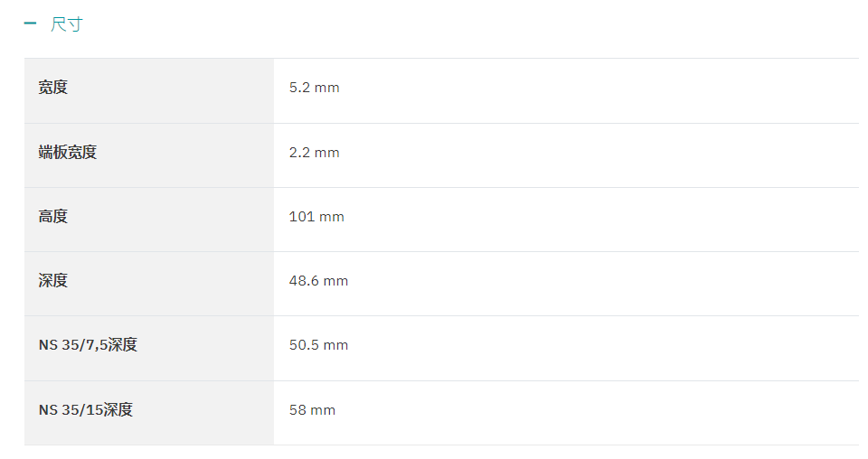Click the NS 35/15深度 table row
868x459 pixels.
point(442,413)
